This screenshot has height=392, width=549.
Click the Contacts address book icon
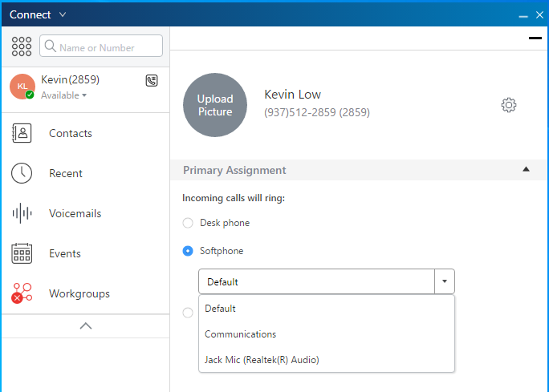point(22,133)
